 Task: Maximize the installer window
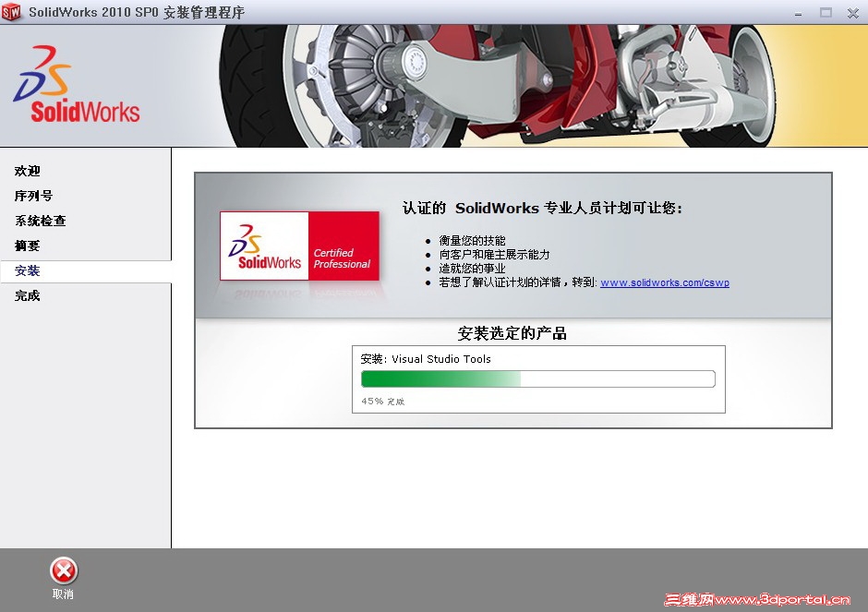coord(826,12)
